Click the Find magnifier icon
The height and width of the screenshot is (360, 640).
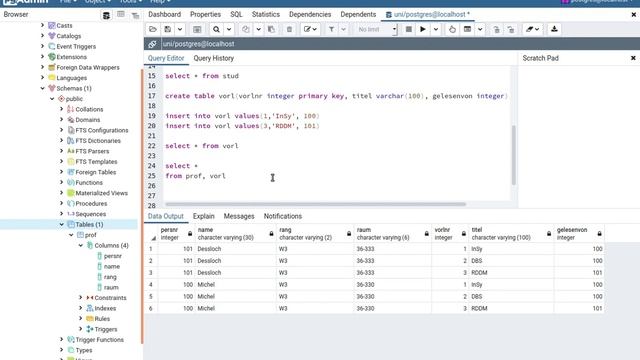[216, 29]
